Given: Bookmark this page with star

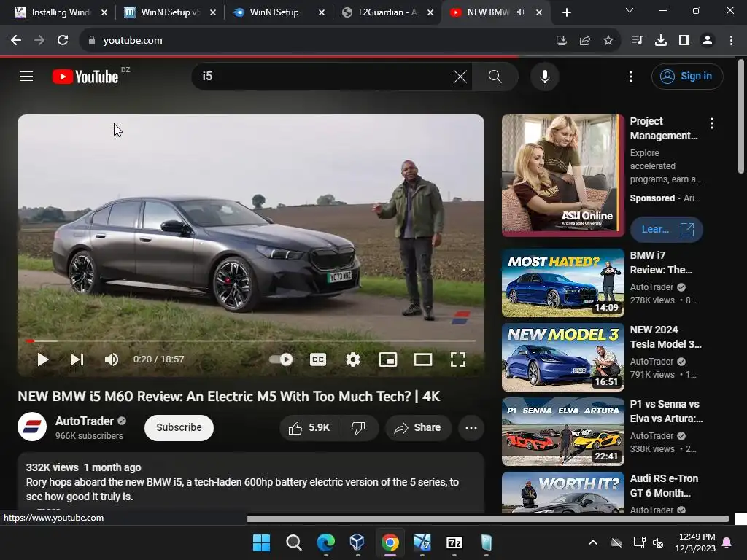Looking at the screenshot, I should [x=608, y=41].
